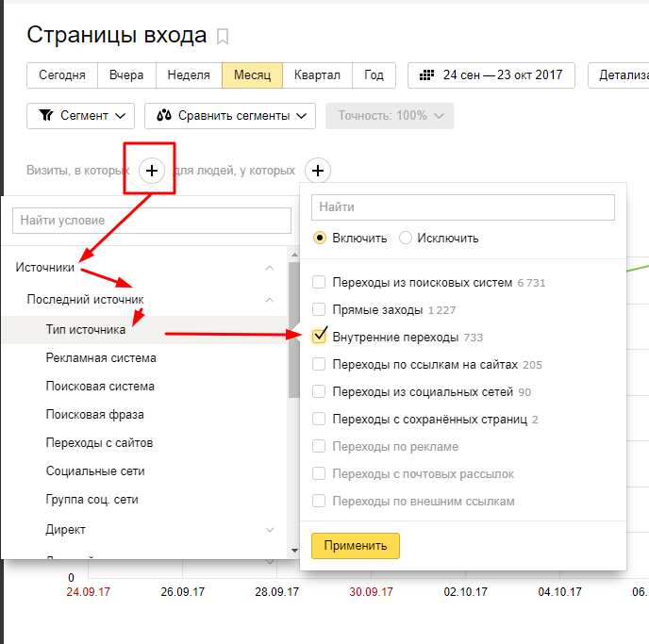Image resolution: width=649 pixels, height=644 pixels.
Task: Open the calendar date range picker
Action: pyautogui.click(x=491, y=75)
